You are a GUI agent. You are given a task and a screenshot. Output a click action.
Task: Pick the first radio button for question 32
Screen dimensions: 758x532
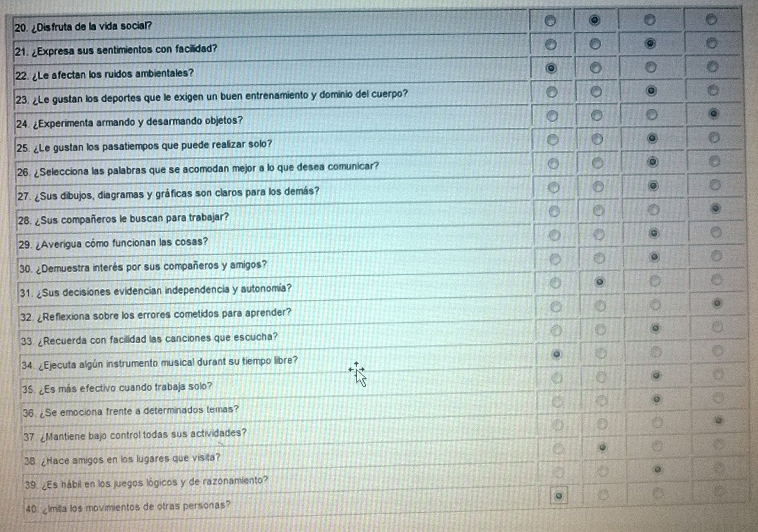[x=555, y=307]
